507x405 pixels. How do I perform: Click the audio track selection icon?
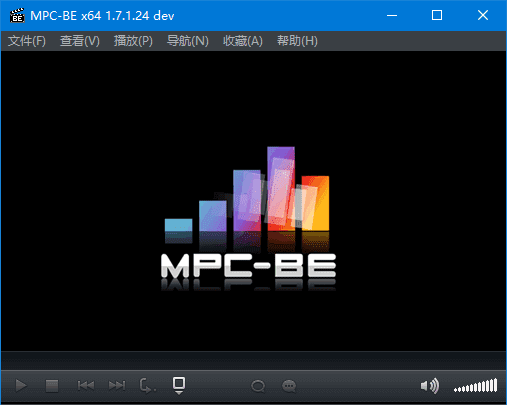tap(258, 386)
